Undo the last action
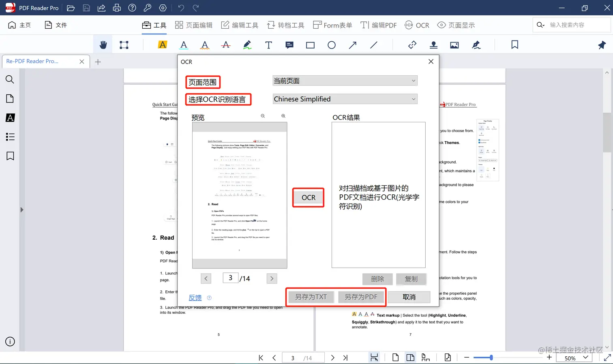This screenshot has width=613, height=364. [x=181, y=8]
